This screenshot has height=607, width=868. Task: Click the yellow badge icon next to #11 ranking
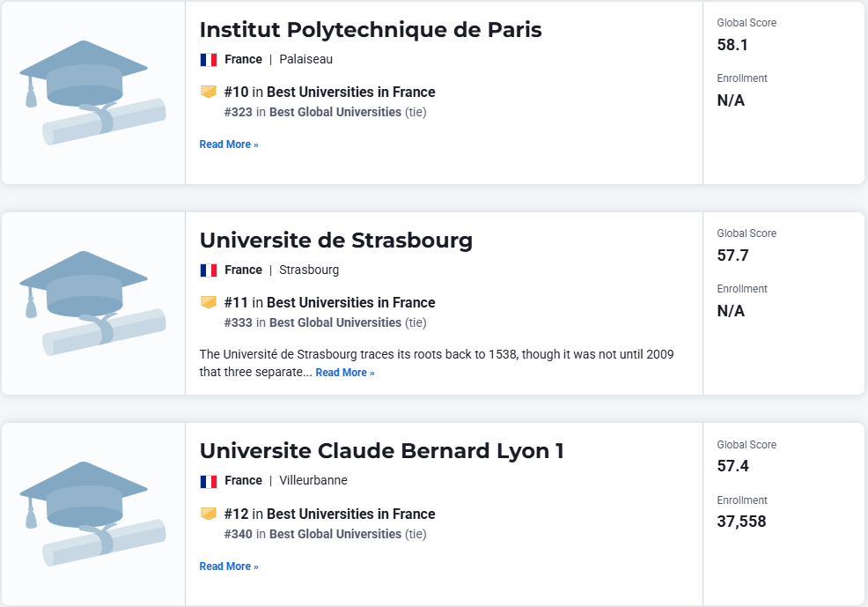[x=209, y=302]
